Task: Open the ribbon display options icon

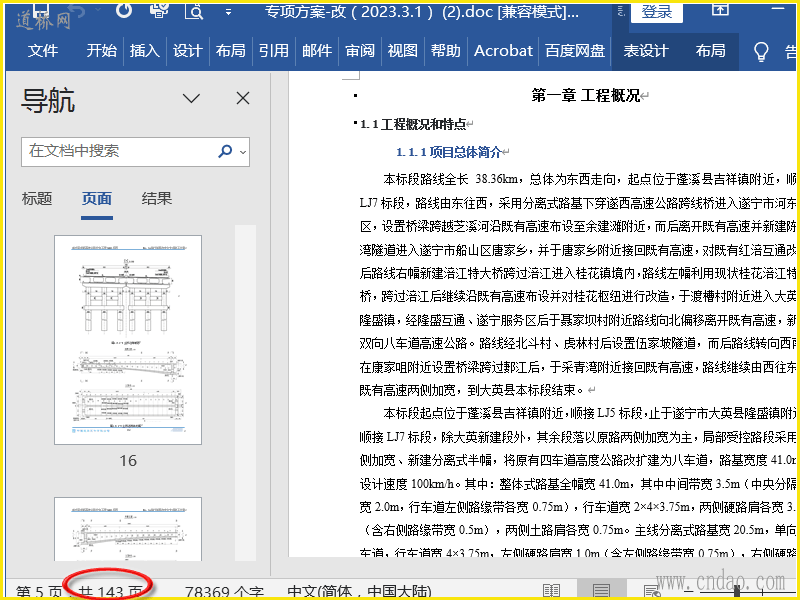Action: (720, 9)
